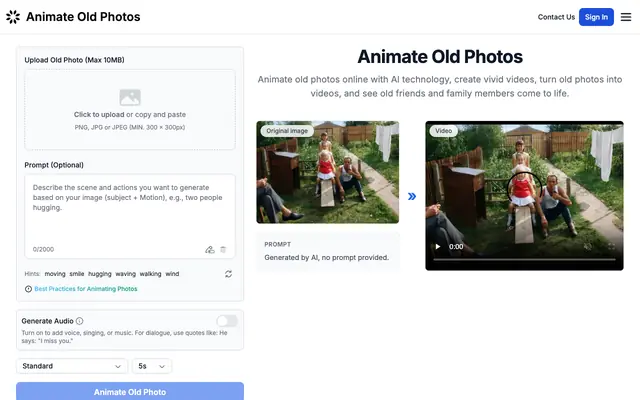The width and height of the screenshot is (640, 400).
Task: Insert the 'smile' hint
Action: pyautogui.click(x=77, y=274)
